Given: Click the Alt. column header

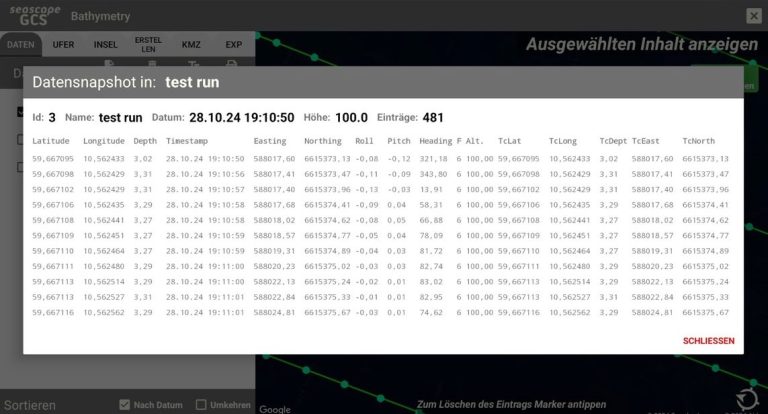Looking at the screenshot, I should coord(474,141).
